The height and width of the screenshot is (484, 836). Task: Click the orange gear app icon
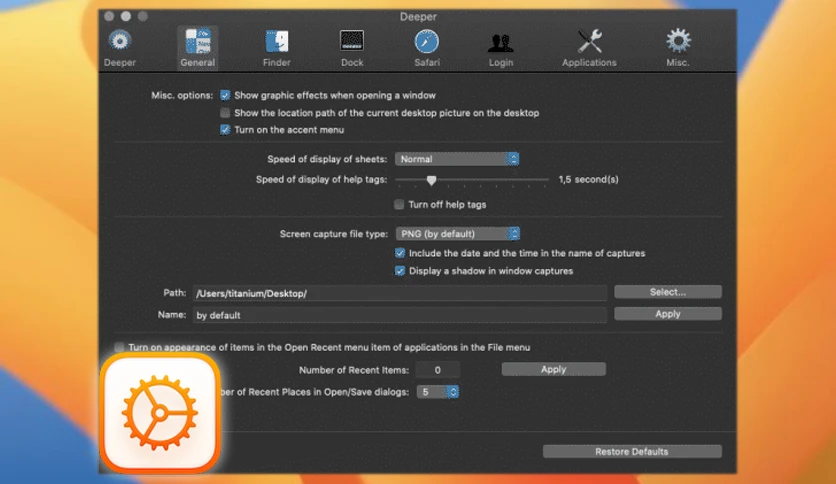(160, 413)
